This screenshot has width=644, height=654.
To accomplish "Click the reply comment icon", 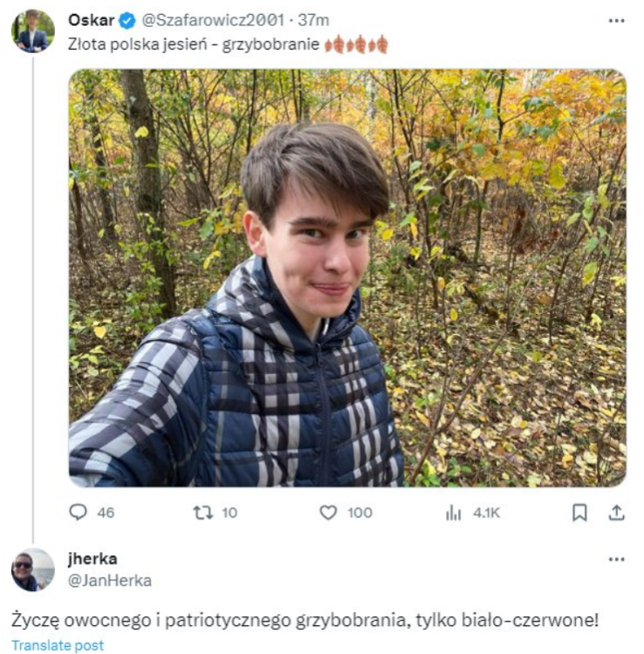I will click(x=79, y=513).
